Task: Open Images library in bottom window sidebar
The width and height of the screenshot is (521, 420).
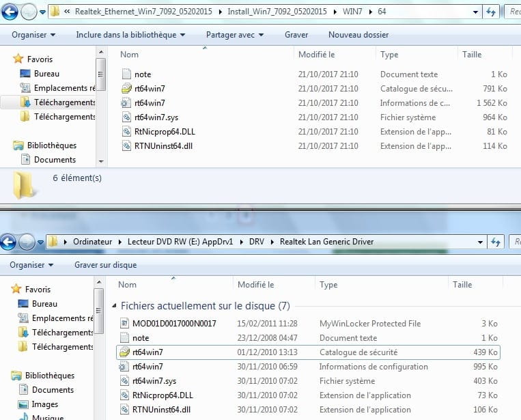Action: click(x=38, y=404)
